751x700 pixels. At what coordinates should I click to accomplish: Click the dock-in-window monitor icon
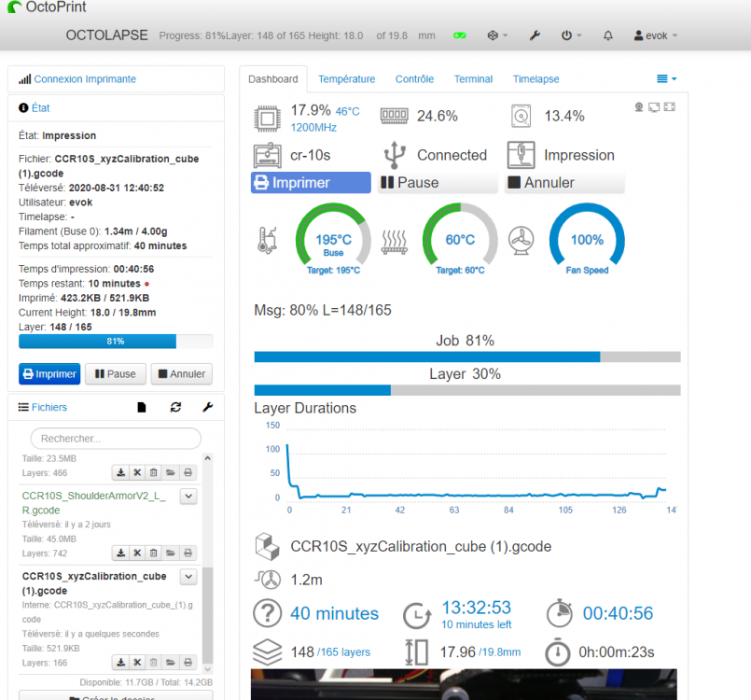point(654,106)
